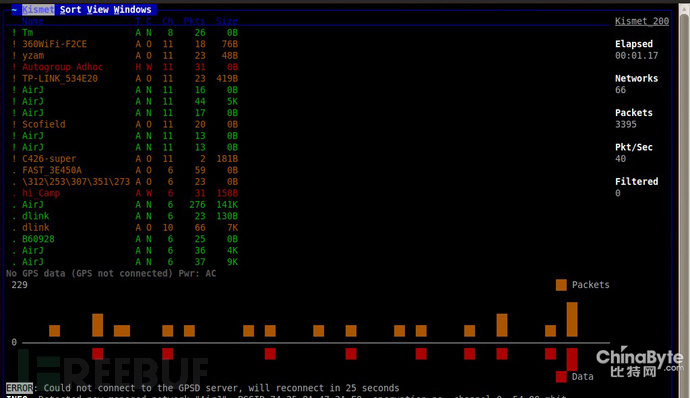Click the Filtered label
The height and width of the screenshot is (398, 690).
click(636, 181)
